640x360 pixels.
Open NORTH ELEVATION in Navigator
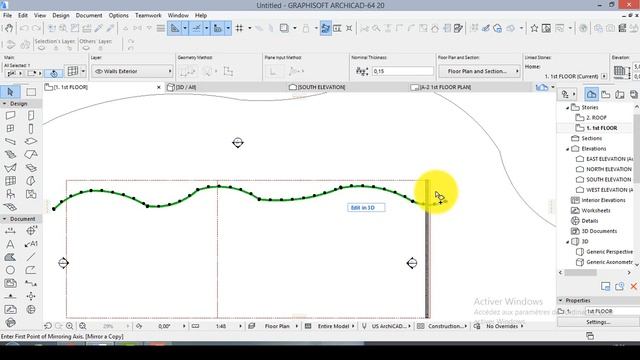pos(608,169)
